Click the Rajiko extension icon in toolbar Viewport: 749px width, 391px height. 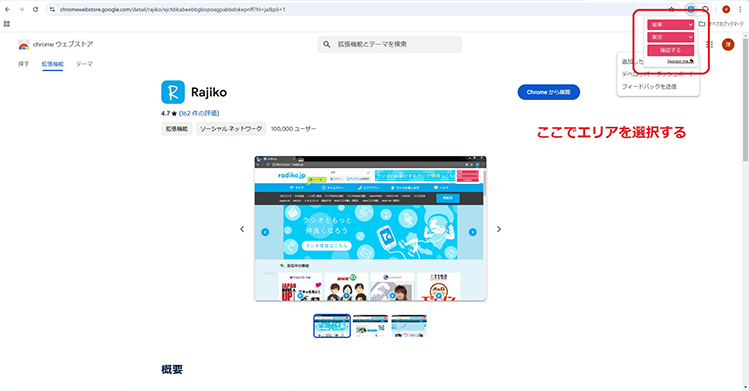[691, 9]
